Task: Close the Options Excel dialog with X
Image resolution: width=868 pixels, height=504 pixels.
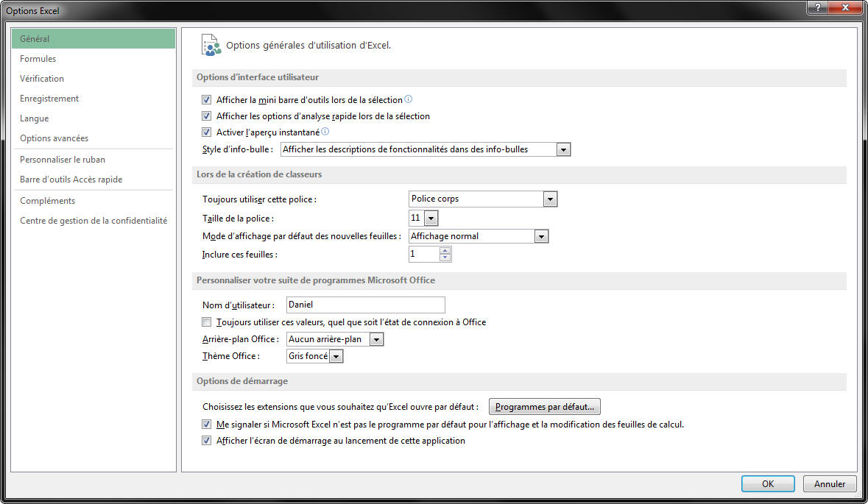Action: pyautogui.click(x=845, y=7)
